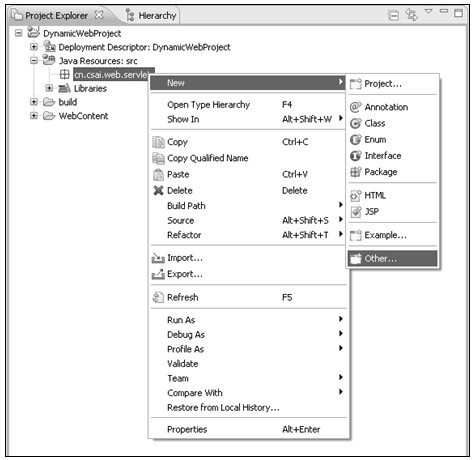Choose the Class icon in New submenu
The image size is (476, 460).
[x=355, y=124]
